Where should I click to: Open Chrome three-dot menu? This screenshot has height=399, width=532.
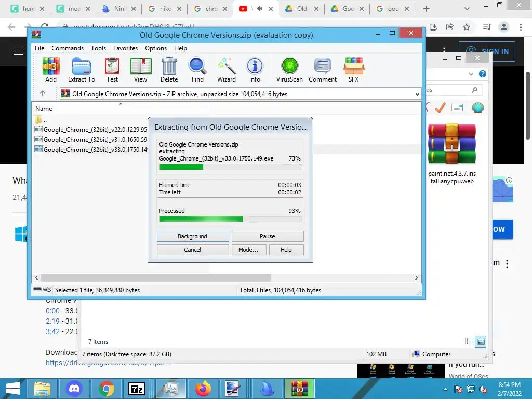(x=521, y=27)
